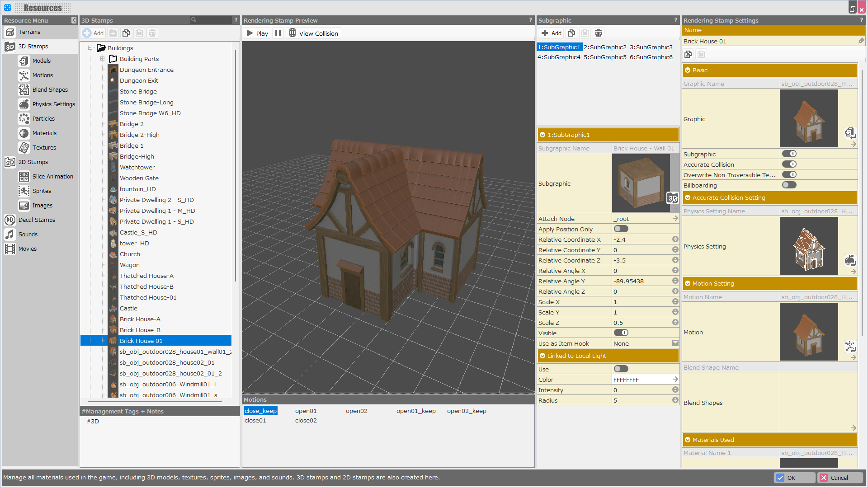
Task: Select the 3:SubGraphic3 tab
Action: point(651,47)
